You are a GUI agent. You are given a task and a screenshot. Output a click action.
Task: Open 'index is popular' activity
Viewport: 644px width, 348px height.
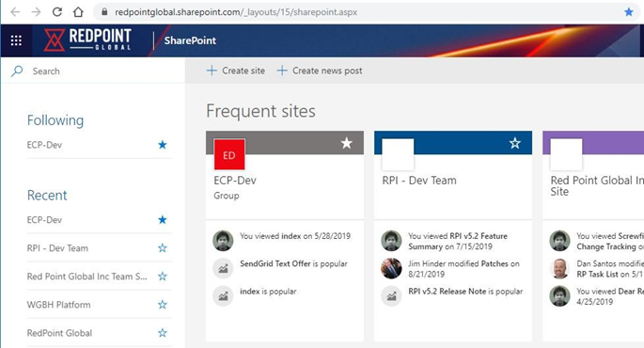coord(268,292)
